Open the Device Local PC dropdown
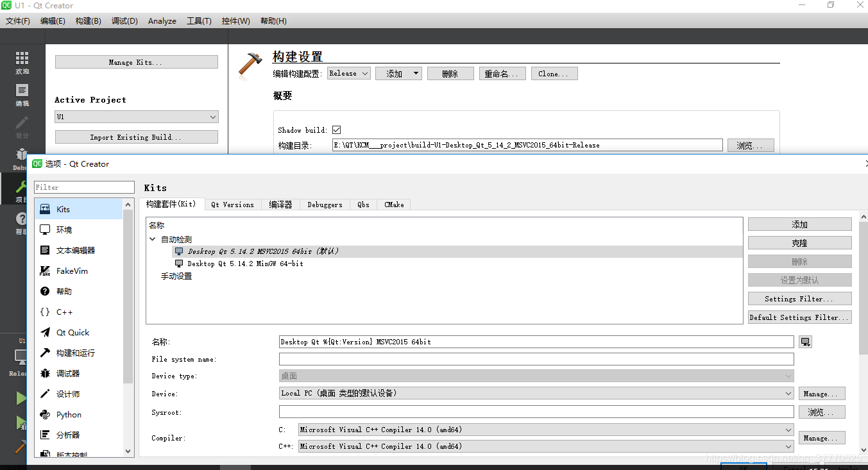 pyautogui.click(x=536, y=393)
